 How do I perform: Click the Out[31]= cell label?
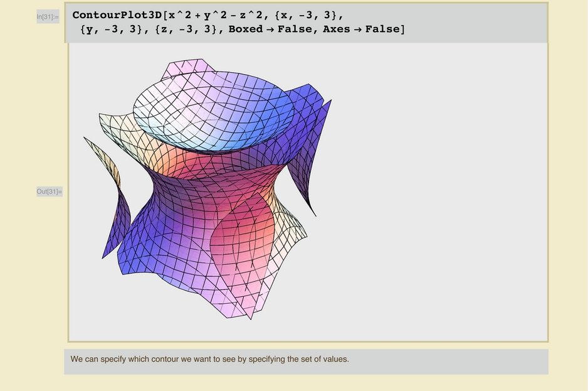click(49, 191)
